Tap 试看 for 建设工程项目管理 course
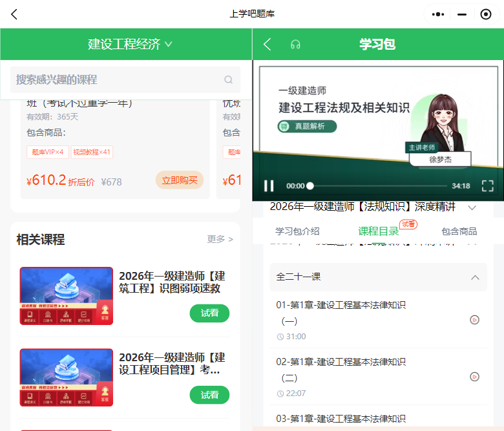Viewport: 504px width, 431px height. point(209,395)
